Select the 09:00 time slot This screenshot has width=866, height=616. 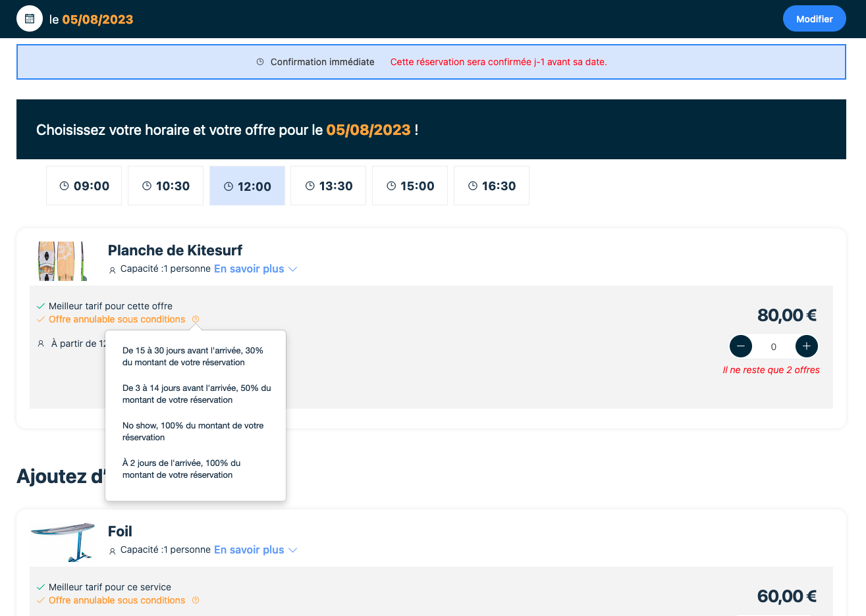point(84,186)
